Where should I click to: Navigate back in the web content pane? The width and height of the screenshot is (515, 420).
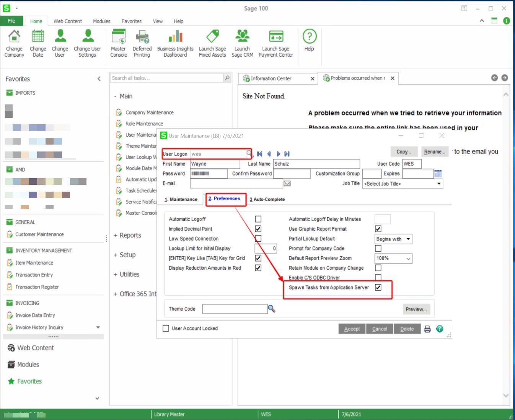point(494,78)
